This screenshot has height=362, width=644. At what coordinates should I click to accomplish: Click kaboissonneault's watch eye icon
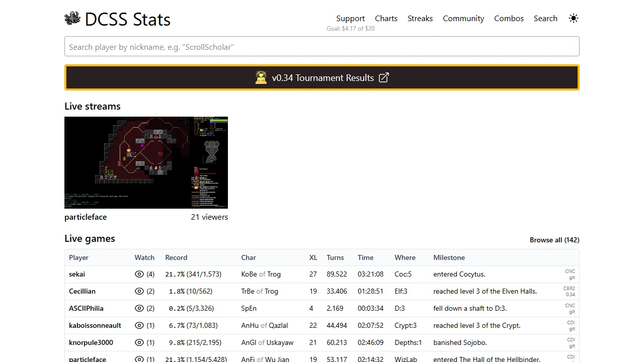138,325
